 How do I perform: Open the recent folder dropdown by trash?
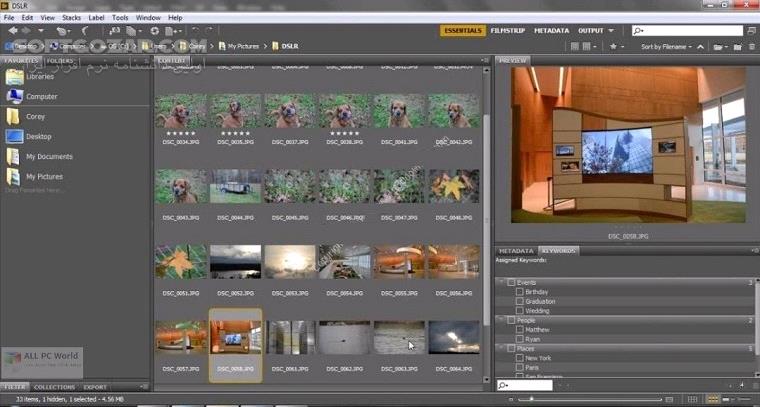tap(720, 47)
